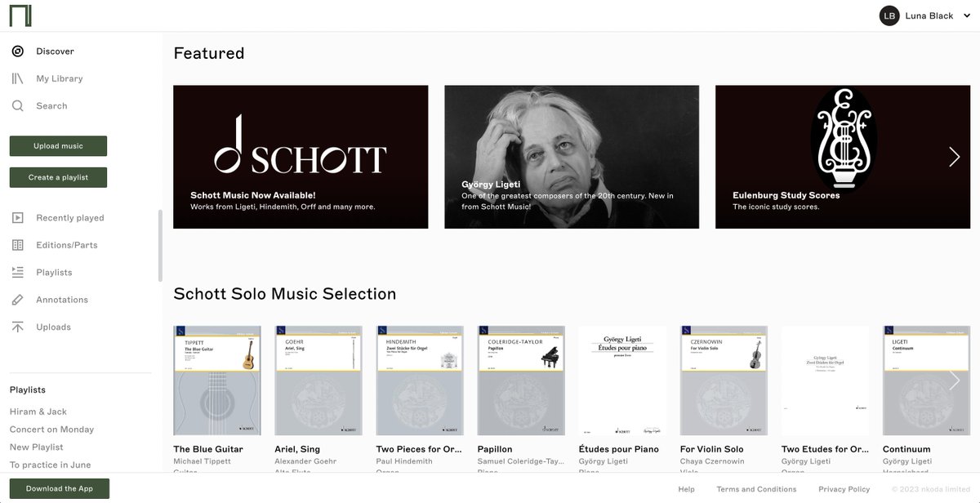Click the Editions/Parts grid icon
Screen dimensions: 980x503
(18, 245)
